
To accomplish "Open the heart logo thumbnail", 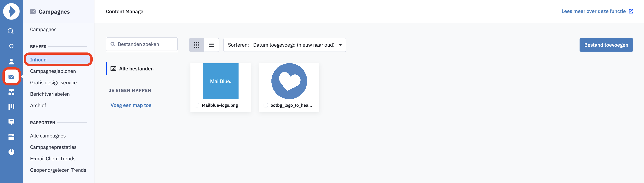I will click(289, 81).
